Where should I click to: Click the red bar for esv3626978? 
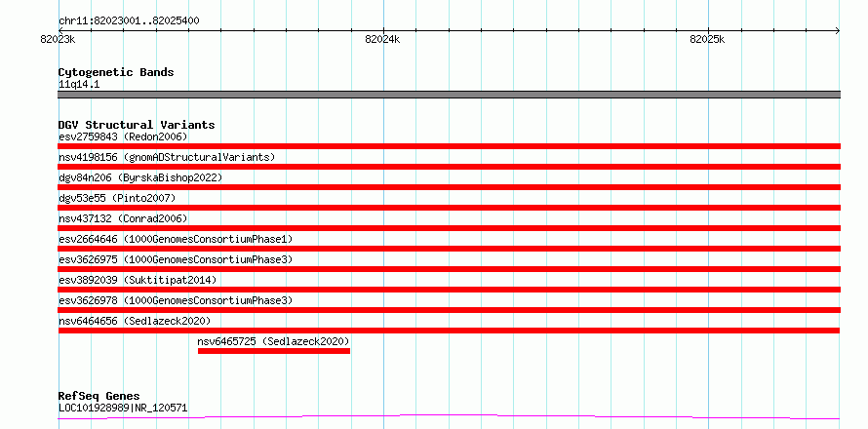click(x=449, y=310)
